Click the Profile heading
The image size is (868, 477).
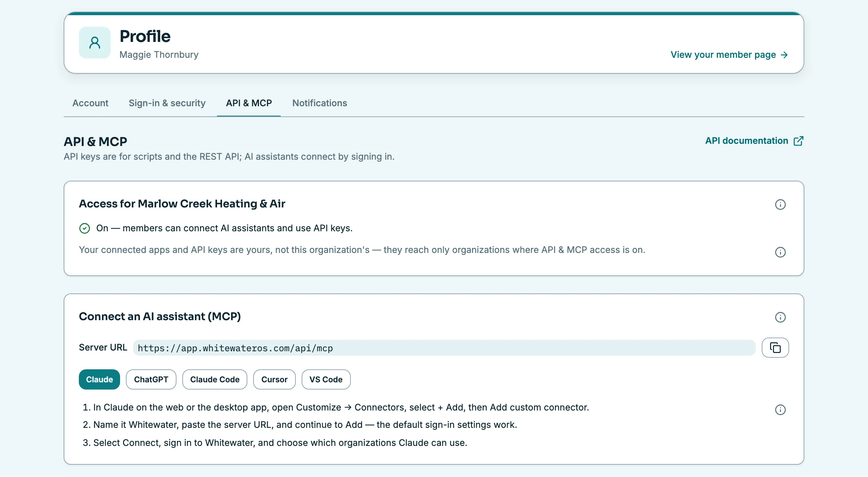coord(145,36)
